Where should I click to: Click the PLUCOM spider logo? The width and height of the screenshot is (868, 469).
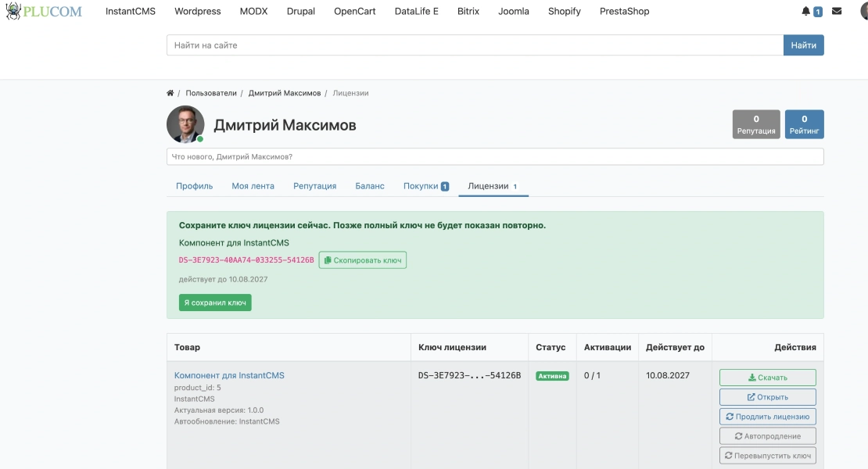pyautogui.click(x=44, y=11)
